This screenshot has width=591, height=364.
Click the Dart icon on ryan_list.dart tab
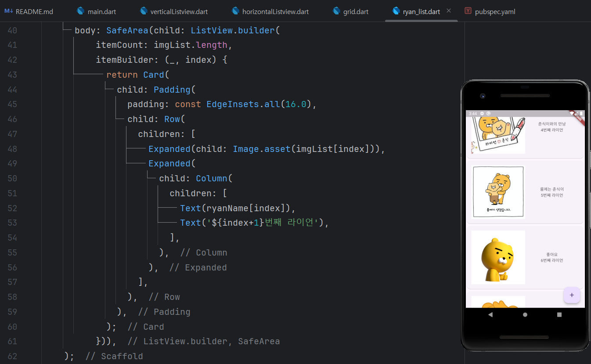pyautogui.click(x=396, y=11)
